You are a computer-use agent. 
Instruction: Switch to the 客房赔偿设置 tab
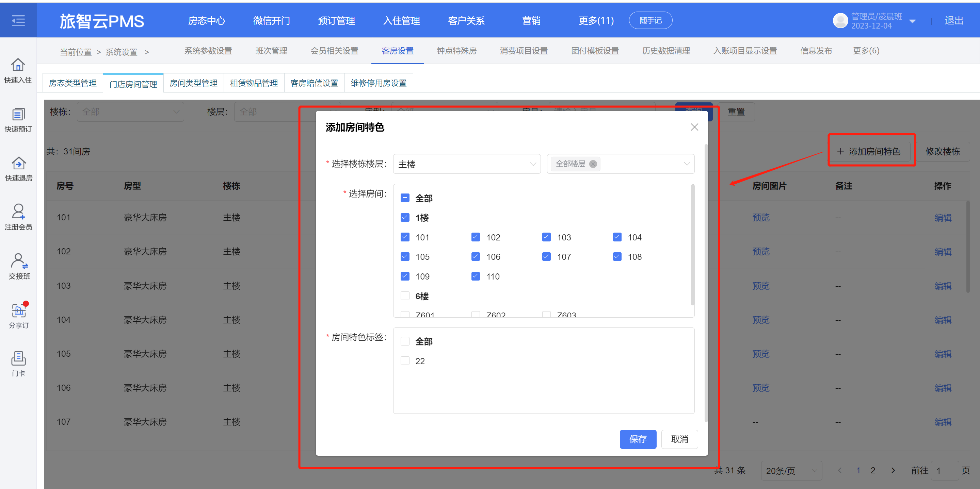coord(314,83)
